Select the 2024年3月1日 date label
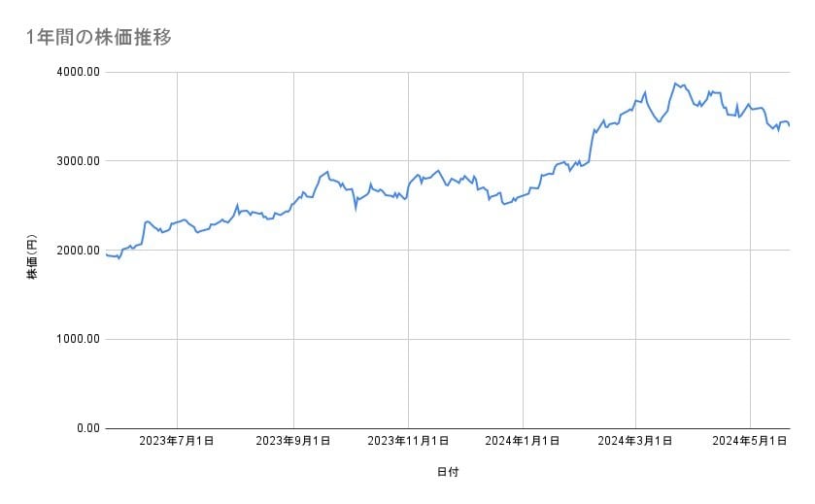 pyautogui.click(x=636, y=441)
